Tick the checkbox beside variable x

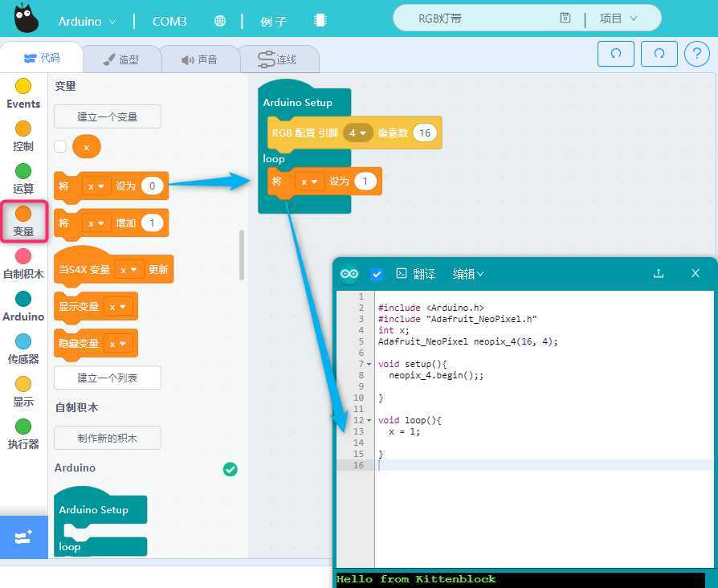tap(60, 146)
